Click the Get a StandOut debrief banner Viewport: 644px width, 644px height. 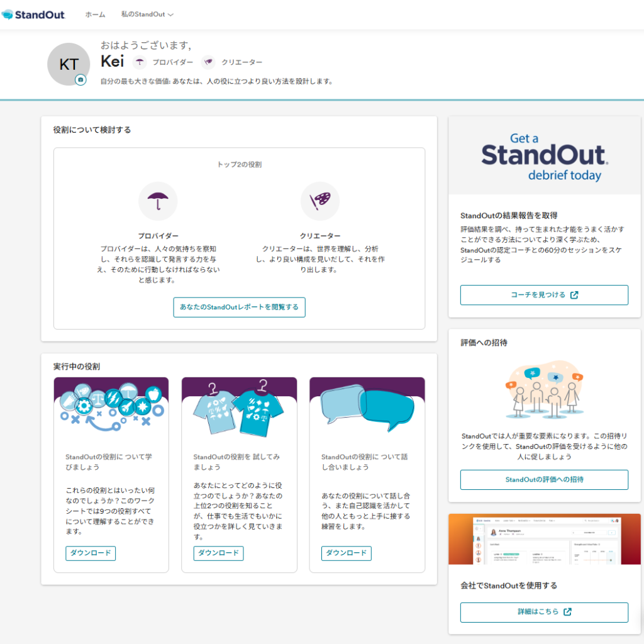pos(544,156)
